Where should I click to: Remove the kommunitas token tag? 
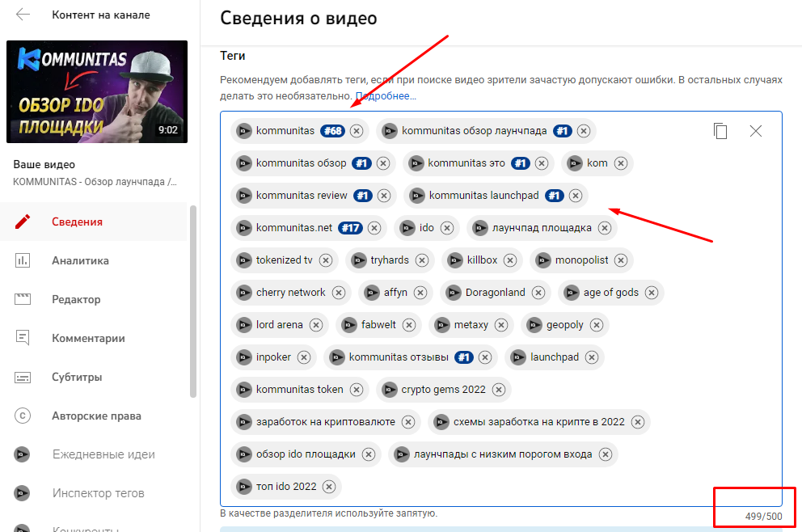(x=357, y=390)
